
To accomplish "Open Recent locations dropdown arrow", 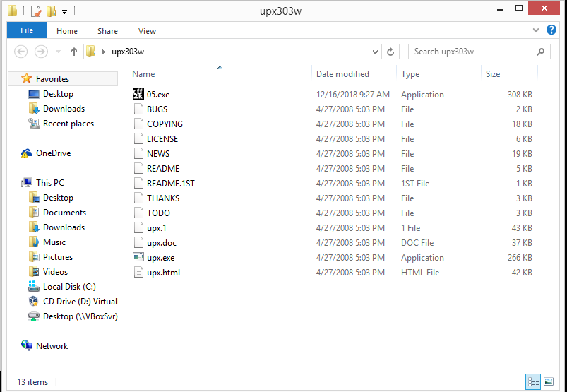I will [58, 52].
